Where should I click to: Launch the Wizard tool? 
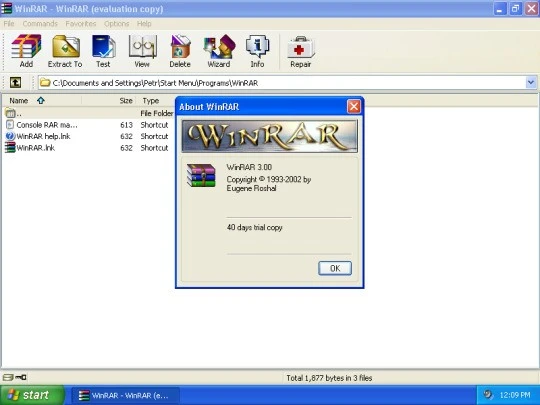tap(219, 51)
